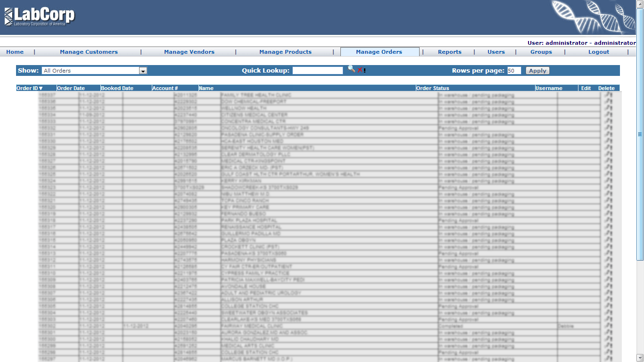Click the edit icon in third order row
The width and height of the screenshot is (644, 362).
click(x=608, y=108)
